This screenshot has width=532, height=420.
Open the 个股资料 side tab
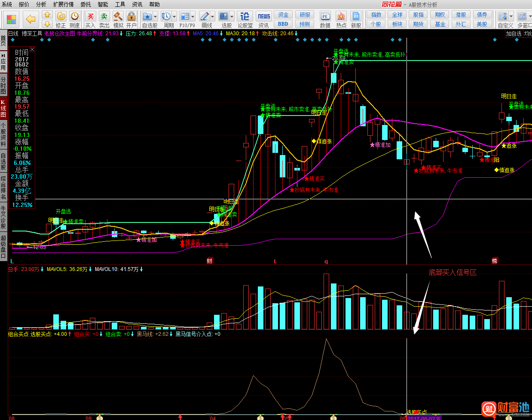pos(3,135)
